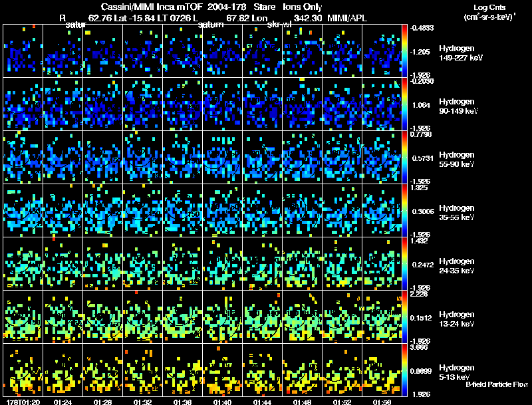The width and height of the screenshot is (532, 405).
Task: Click the 01:56 time label
Action: click(x=382, y=402)
